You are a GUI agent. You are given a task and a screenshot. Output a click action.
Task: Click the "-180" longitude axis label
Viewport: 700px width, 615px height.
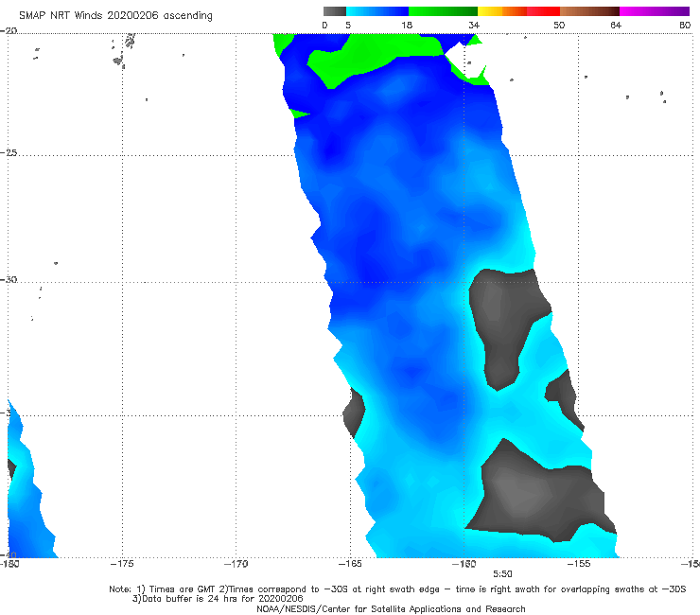coord(9,564)
